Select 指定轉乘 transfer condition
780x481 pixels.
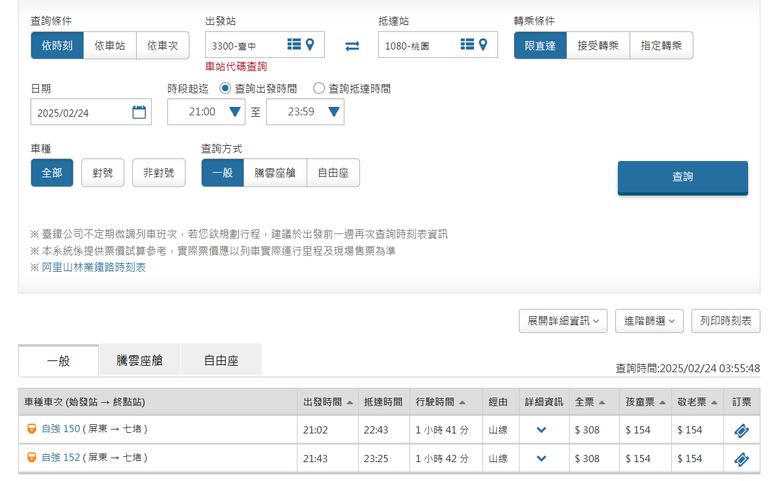click(x=661, y=46)
